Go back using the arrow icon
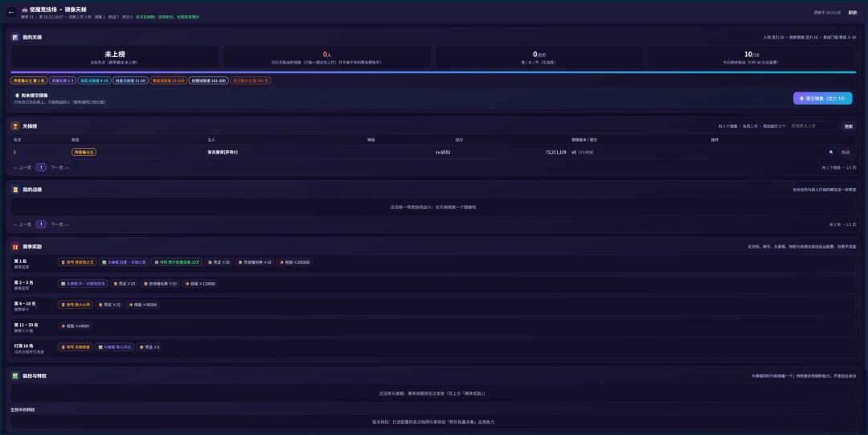The height and width of the screenshot is (435, 868). tap(11, 12)
